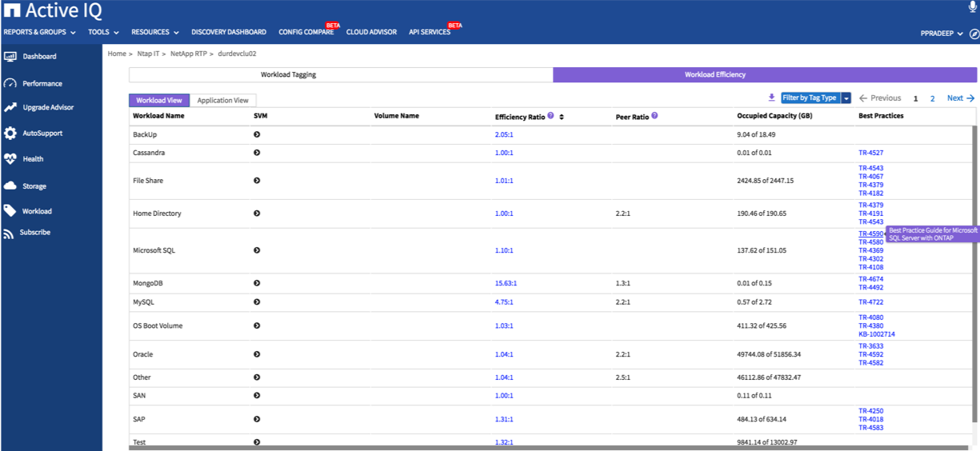Expand the PPRADEEP user dropdown

point(942,34)
